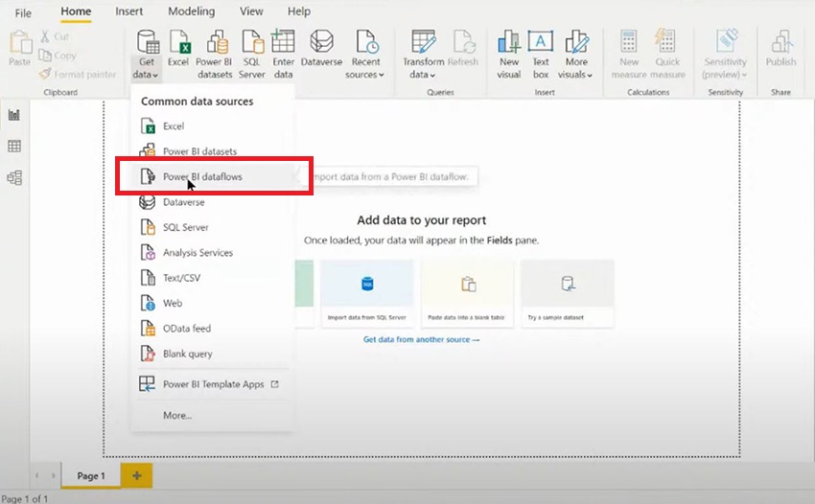This screenshot has height=504, width=815.
Task: Open the File tab
Action: 23,13
